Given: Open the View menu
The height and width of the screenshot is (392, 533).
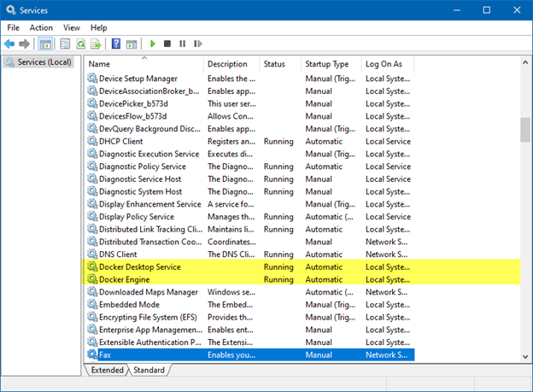Looking at the screenshot, I should pos(72,27).
